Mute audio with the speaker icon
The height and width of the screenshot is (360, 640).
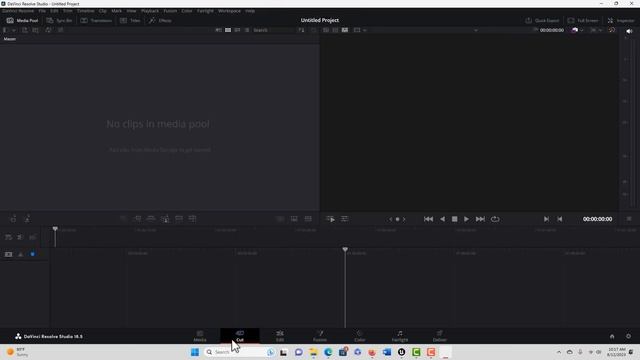pos(629,31)
